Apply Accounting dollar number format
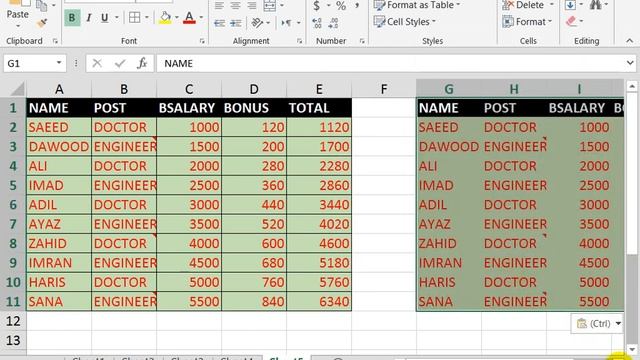Screen dimensions: 640x360 tap(316, 6)
